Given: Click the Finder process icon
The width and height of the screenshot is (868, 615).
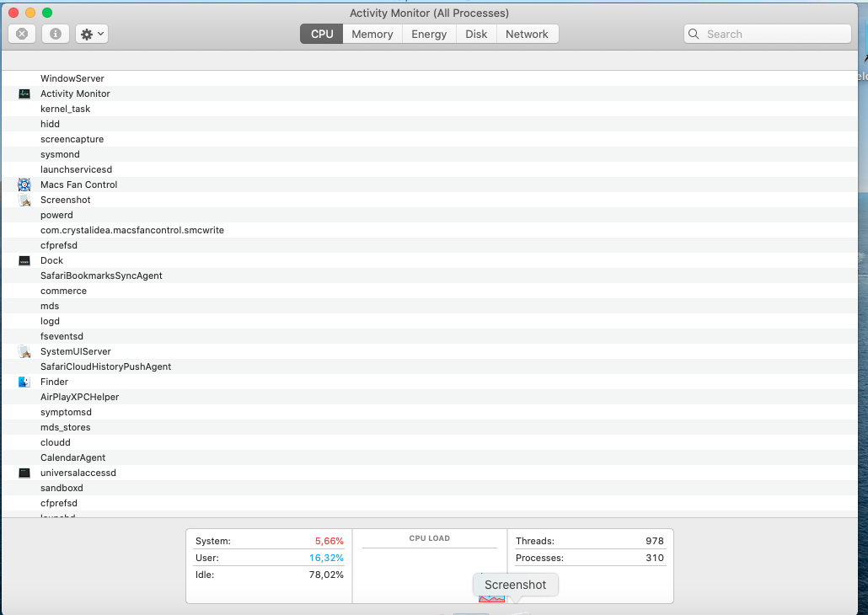Looking at the screenshot, I should click(24, 382).
